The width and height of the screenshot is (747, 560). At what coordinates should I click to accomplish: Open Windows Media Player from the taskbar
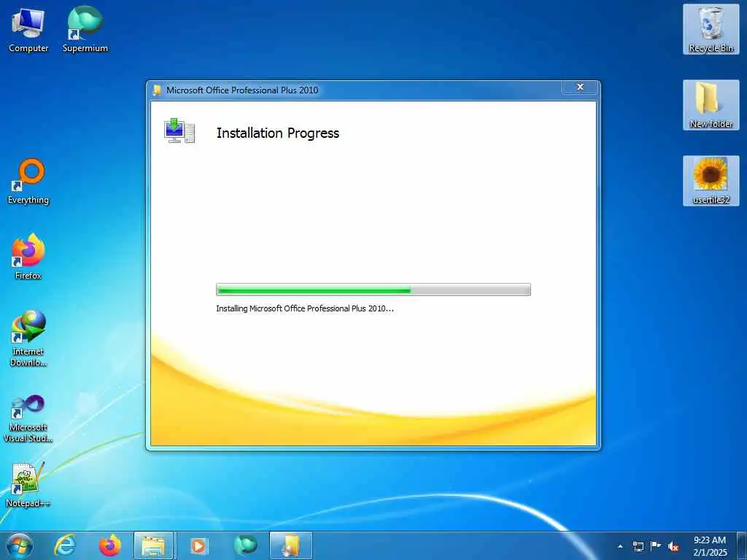coord(199,545)
